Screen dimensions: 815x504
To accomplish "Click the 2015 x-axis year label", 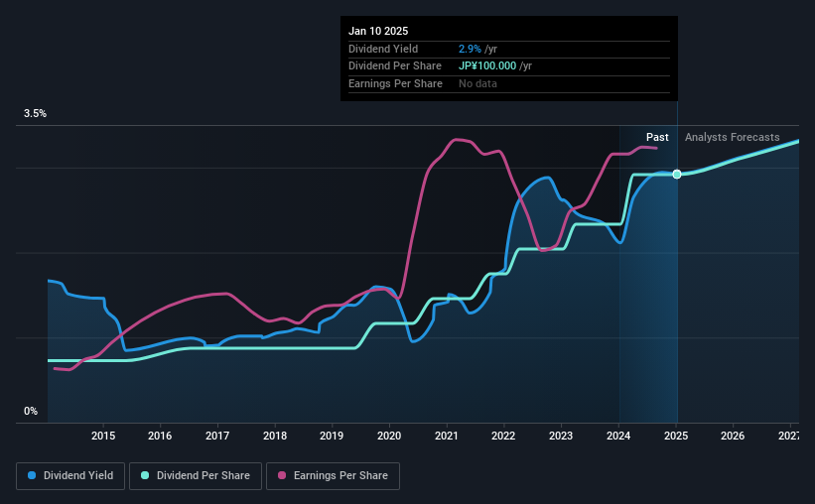I will (x=103, y=436).
